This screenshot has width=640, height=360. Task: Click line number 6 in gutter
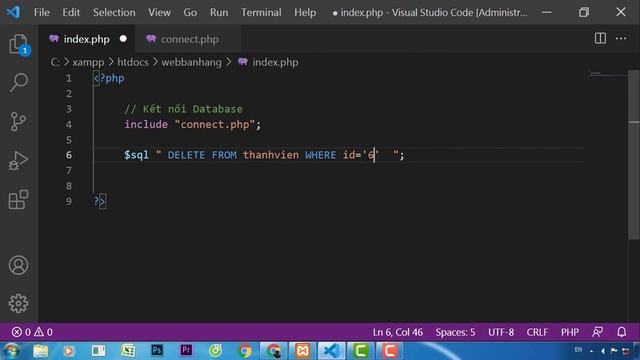coord(69,155)
